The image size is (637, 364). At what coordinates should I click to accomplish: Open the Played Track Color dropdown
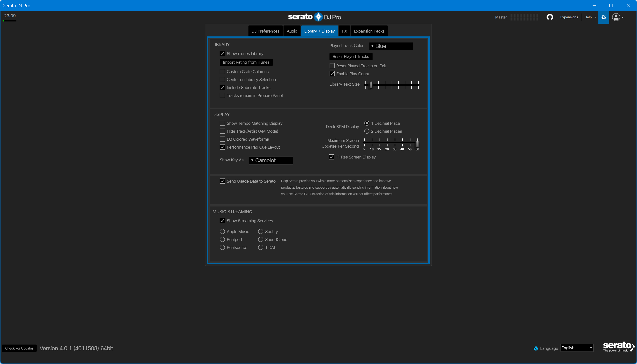coord(391,46)
